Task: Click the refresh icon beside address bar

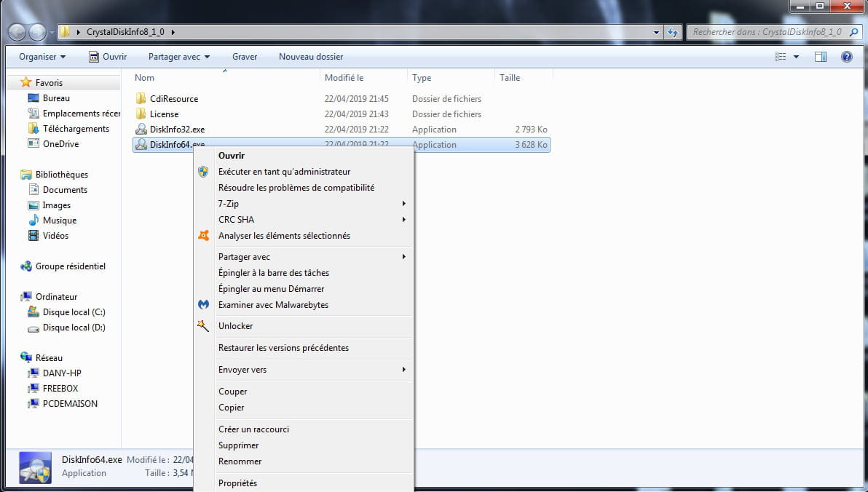Action: pyautogui.click(x=673, y=32)
